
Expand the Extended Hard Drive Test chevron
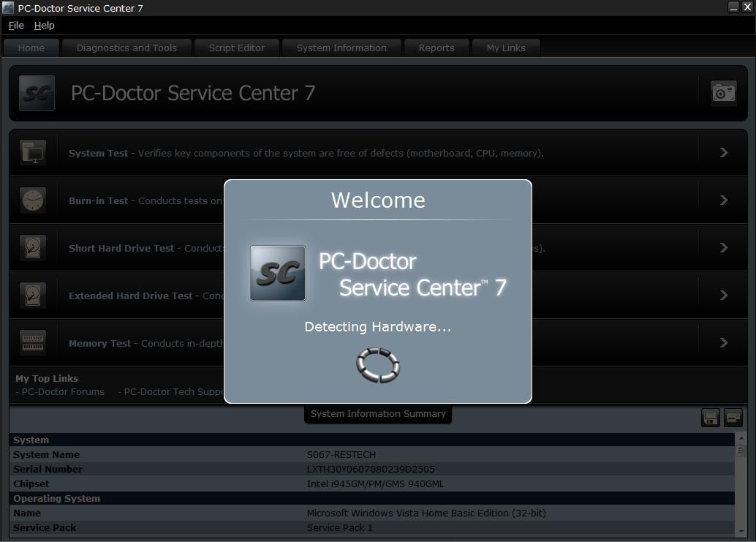723,295
